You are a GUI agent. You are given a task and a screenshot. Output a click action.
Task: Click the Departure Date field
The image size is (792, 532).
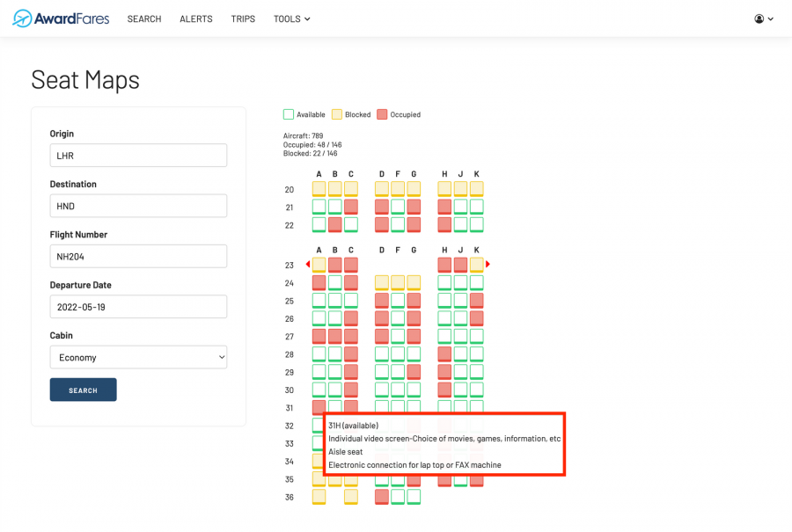coord(138,307)
